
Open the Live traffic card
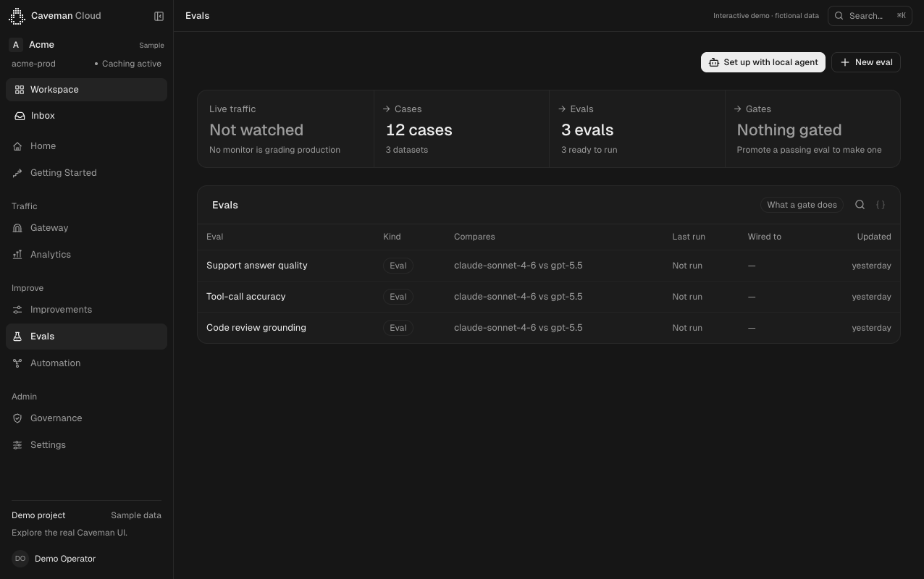(x=285, y=129)
